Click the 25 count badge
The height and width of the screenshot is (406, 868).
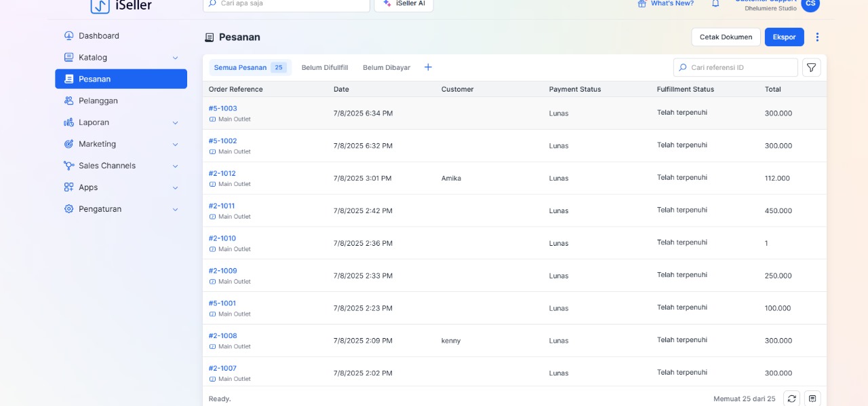[x=279, y=68]
